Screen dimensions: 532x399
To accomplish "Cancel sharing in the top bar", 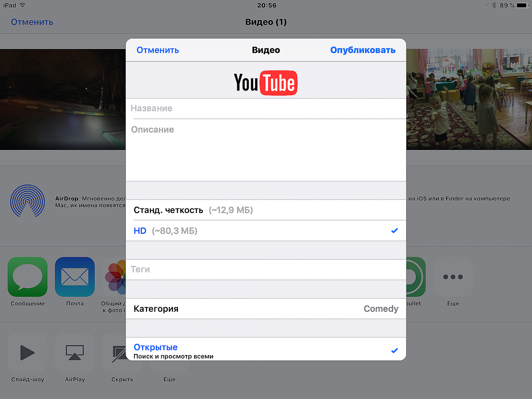I will click(32, 22).
